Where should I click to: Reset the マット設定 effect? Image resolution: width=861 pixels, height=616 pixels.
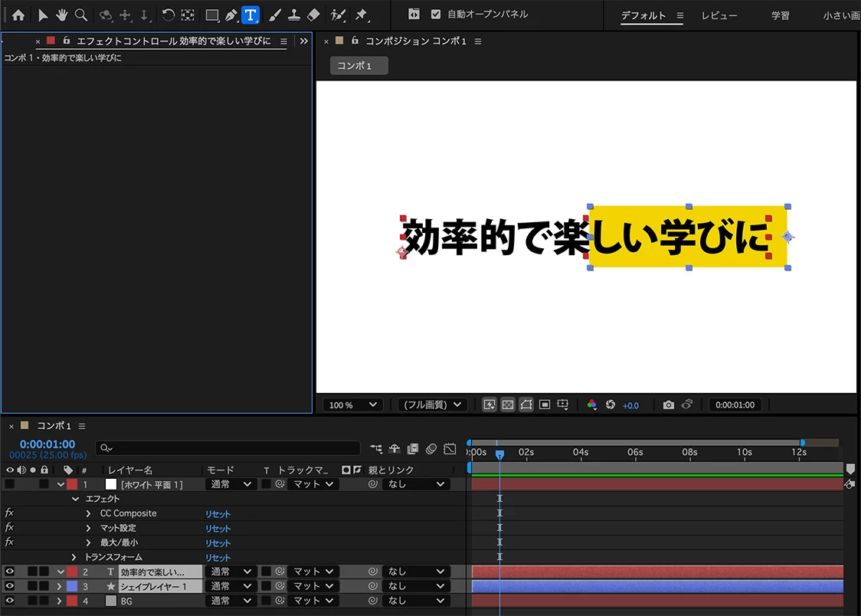click(x=218, y=528)
